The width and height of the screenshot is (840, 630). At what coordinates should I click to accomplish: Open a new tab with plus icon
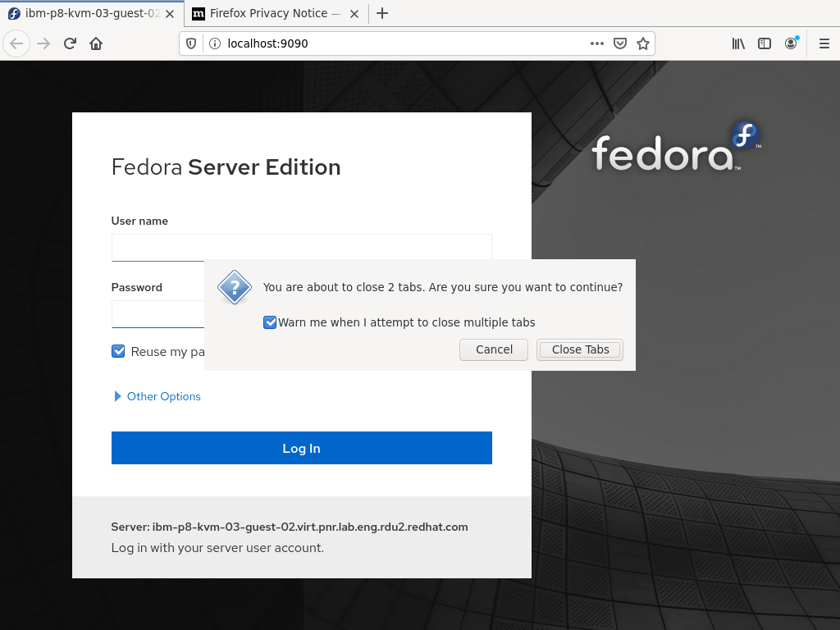click(x=382, y=13)
